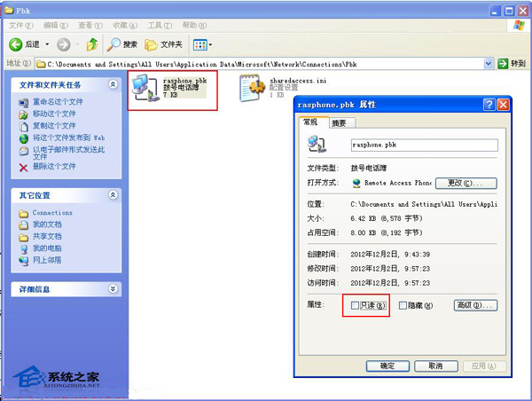Open the Back button history dropdown arrow
This screenshot has height=401, width=532.
47,44
